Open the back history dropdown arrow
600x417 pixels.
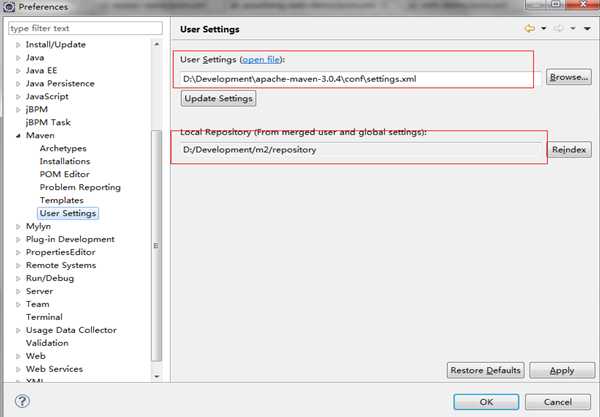(542, 29)
